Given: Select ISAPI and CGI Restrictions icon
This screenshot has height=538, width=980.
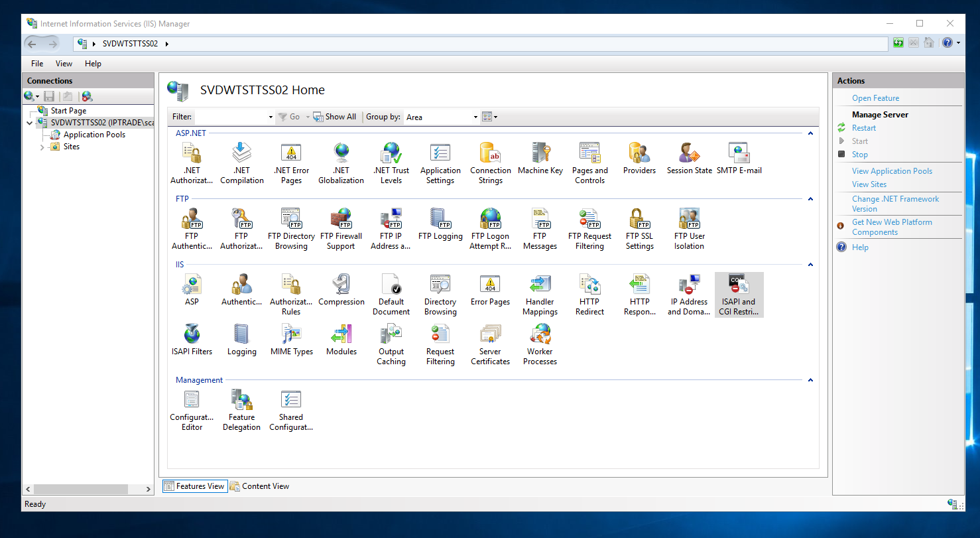Looking at the screenshot, I should tap(739, 295).
